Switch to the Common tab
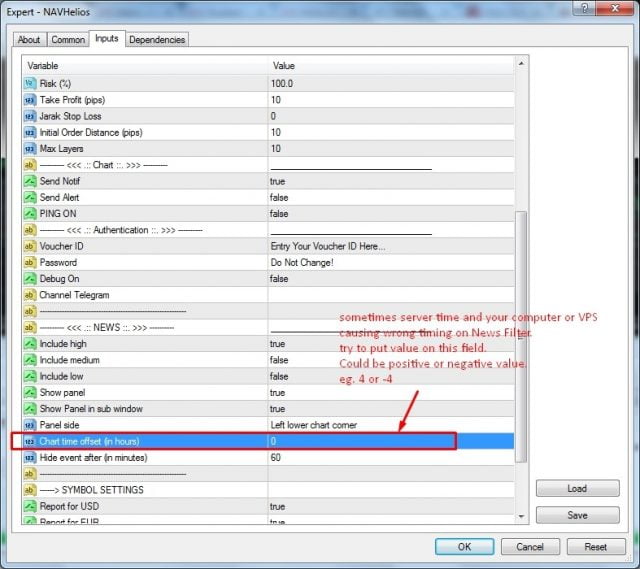Viewport: 640px width, 569px height. point(68,40)
